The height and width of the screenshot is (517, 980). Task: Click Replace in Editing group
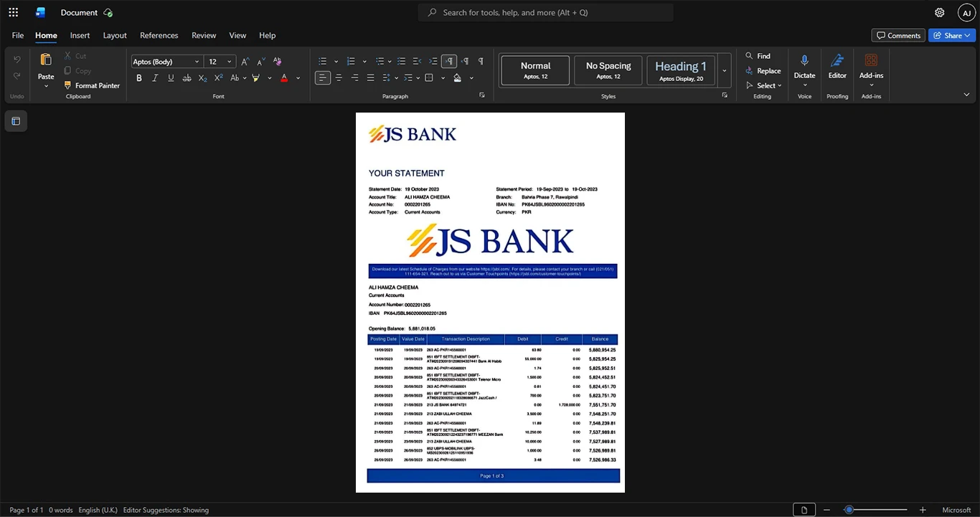(x=763, y=70)
